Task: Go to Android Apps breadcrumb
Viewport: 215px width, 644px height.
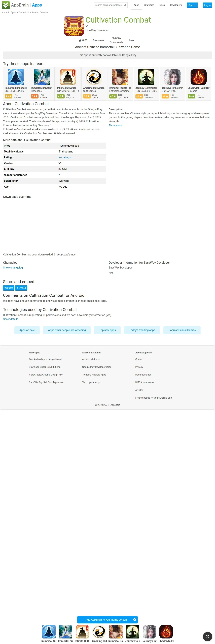Action: [9, 13]
